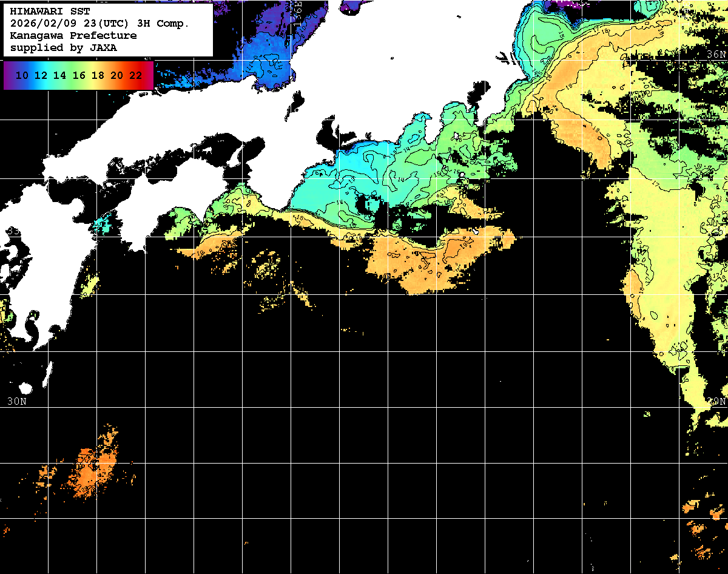Click the 30N label on left edge

click(x=16, y=401)
